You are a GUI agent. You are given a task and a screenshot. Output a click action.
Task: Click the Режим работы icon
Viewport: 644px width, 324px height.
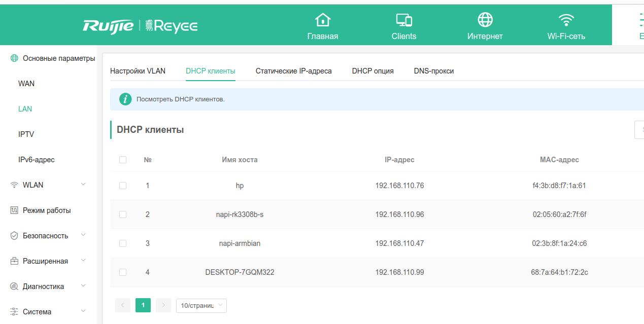click(14, 210)
